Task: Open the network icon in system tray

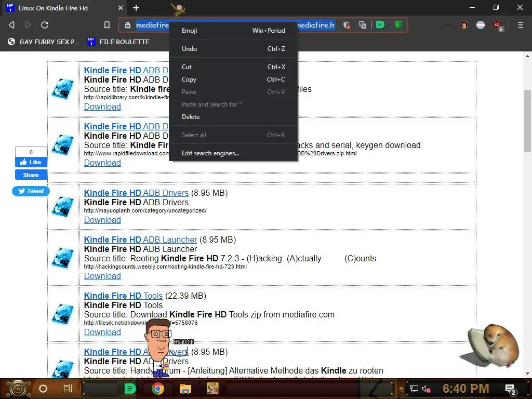Action: pyautogui.click(x=414, y=389)
